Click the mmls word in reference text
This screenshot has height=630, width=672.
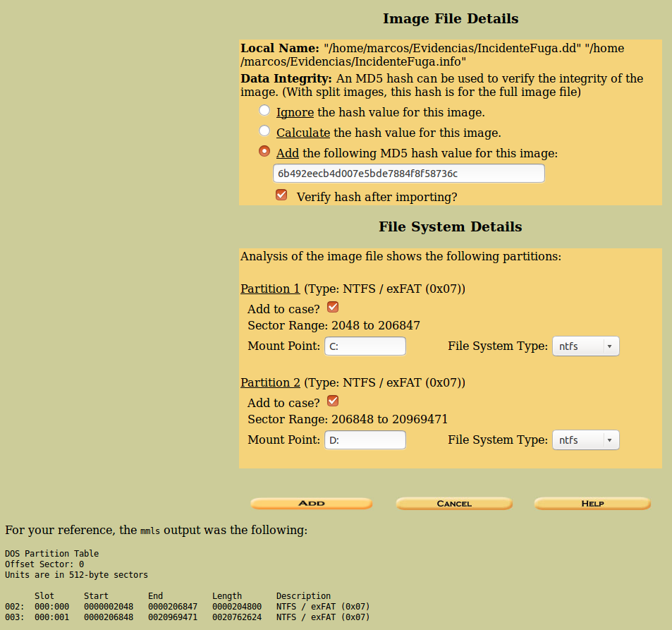(x=150, y=531)
